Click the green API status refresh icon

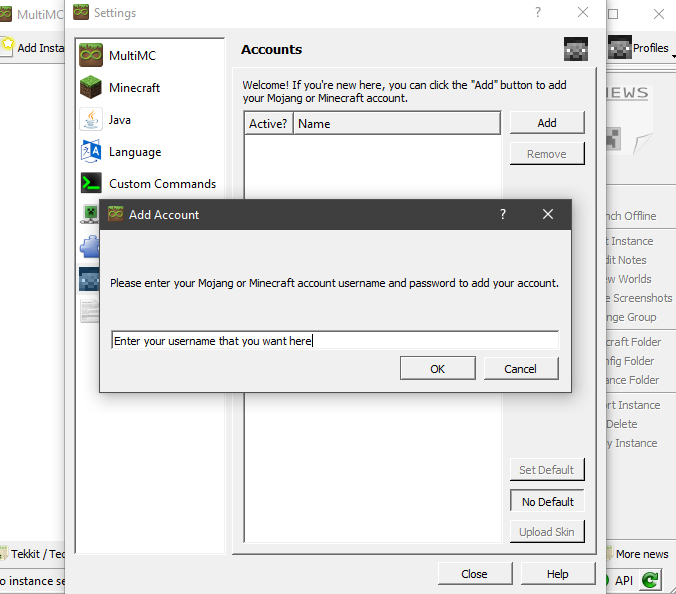click(x=650, y=580)
